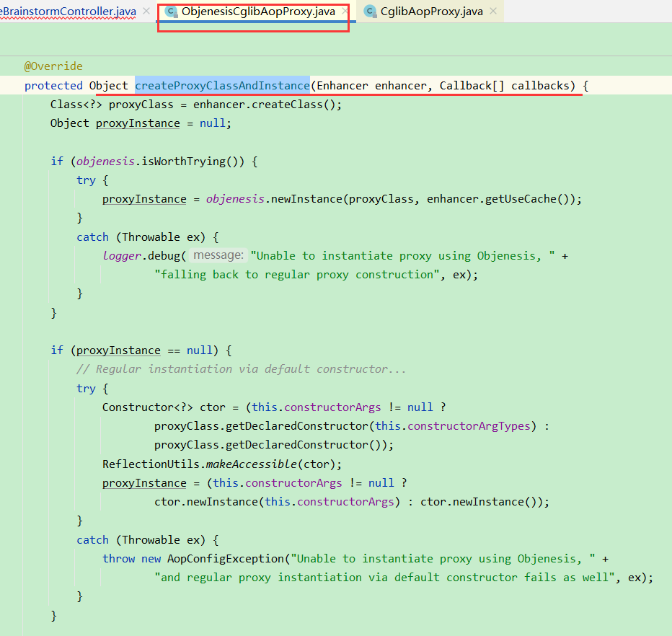Click string "and regular proxy instantiation via default constructor fails as well"
Viewport: 672px width, 636px height.
(385, 578)
